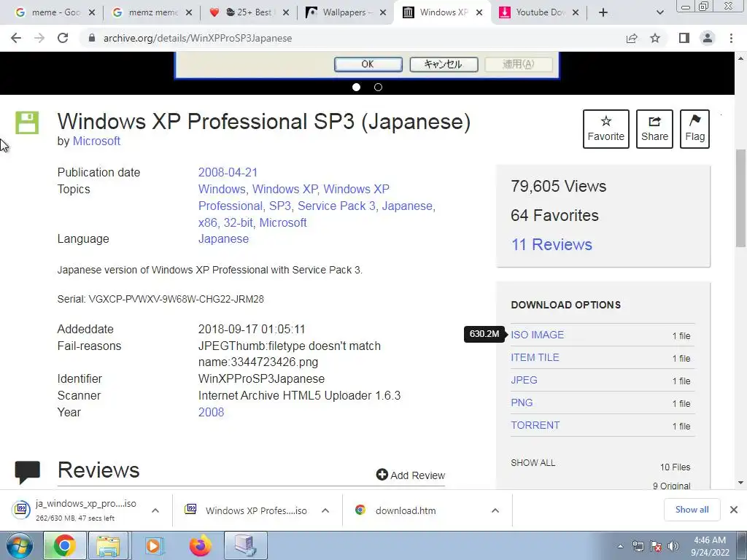Click the address bar URL

(198, 38)
